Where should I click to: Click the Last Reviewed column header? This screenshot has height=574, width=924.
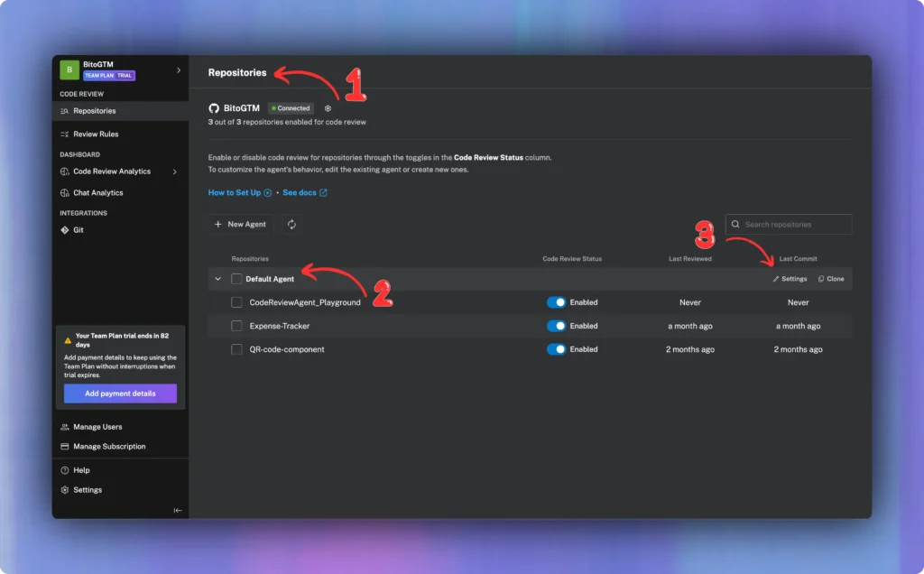pyautogui.click(x=690, y=259)
